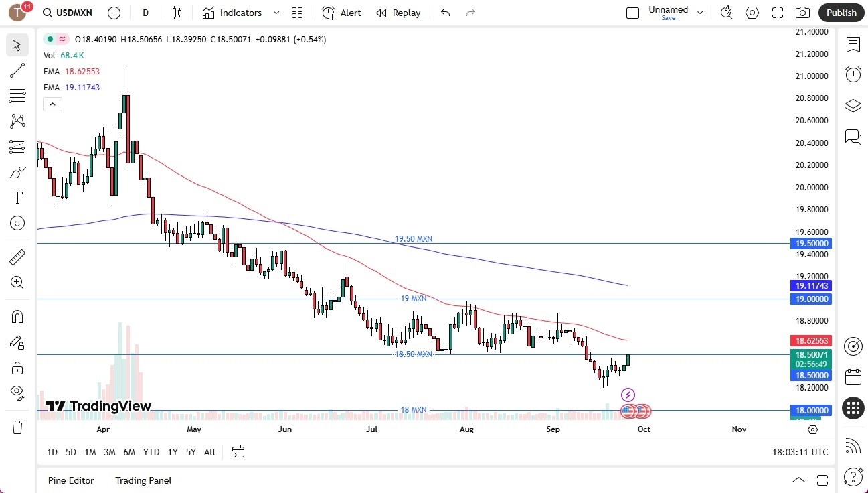Start bar Replay mode
This screenshot has width=868, height=493.
coord(398,13)
